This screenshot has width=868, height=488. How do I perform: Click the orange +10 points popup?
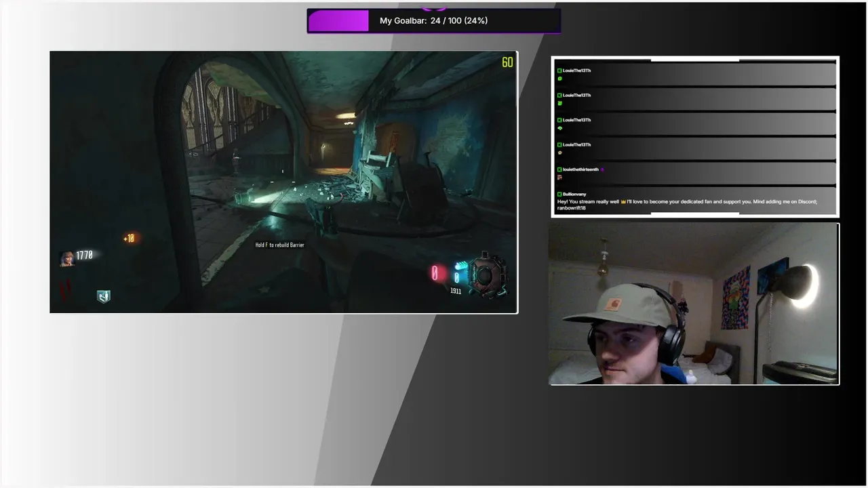pos(129,238)
